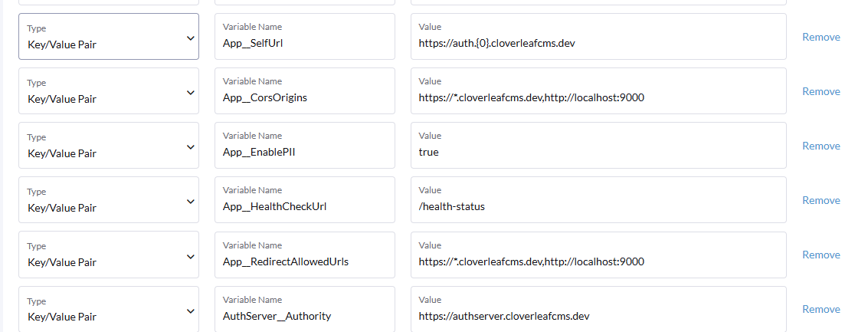The height and width of the screenshot is (332, 868).
Task: Remove the AuthServer__Authority variable
Action: coord(821,309)
